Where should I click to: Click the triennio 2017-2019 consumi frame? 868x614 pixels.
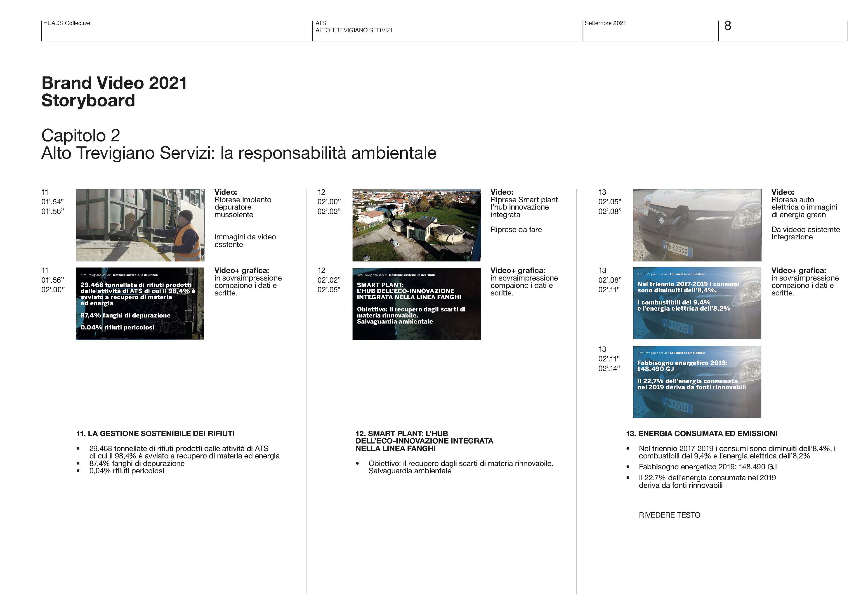697,303
